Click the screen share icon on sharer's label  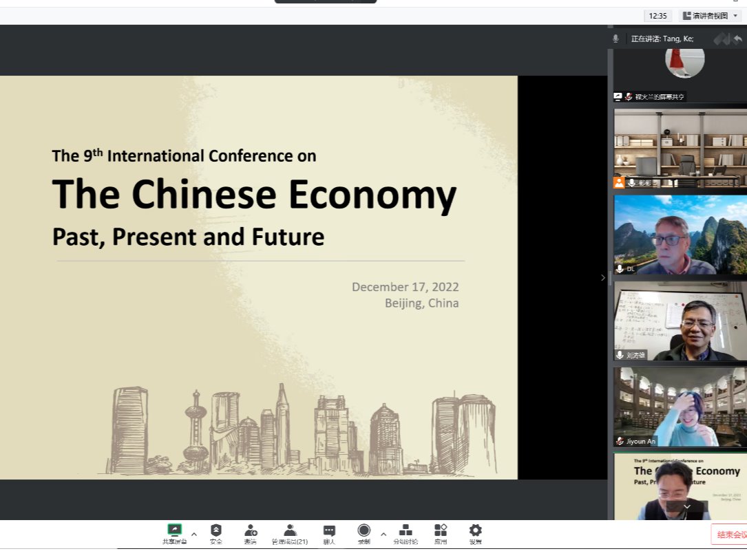(618, 97)
